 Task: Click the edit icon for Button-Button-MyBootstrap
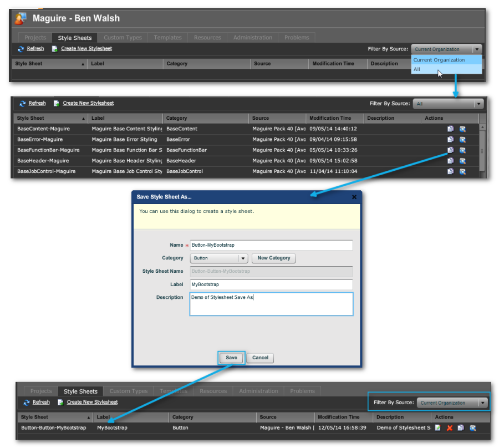(438, 428)
